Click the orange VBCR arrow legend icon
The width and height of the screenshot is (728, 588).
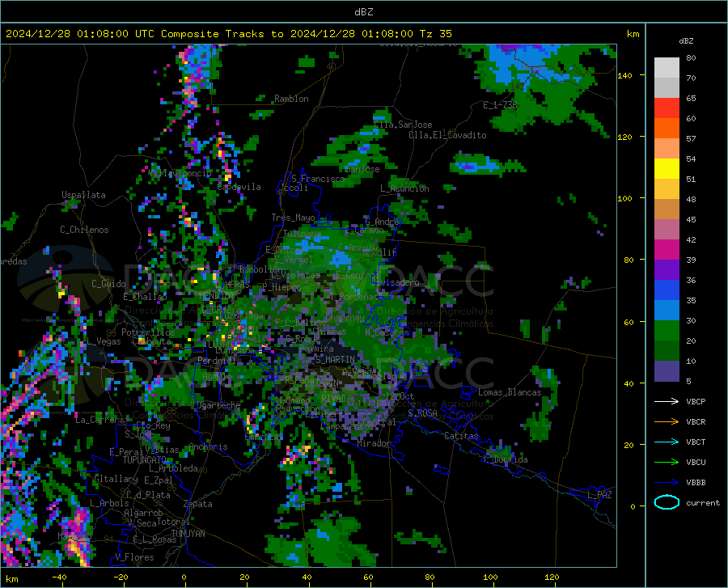click(x=667, y=422)
